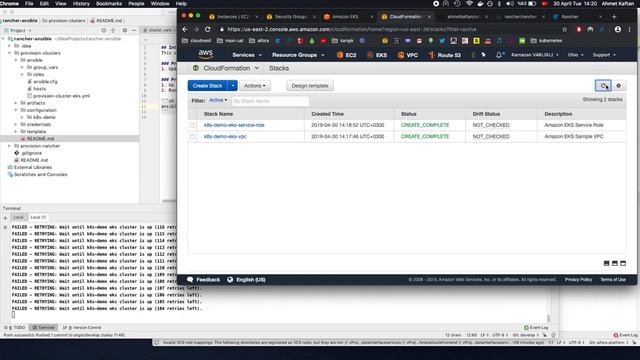
Task: Open the CloudFormation section dropdown
Action: coord(257,68)
